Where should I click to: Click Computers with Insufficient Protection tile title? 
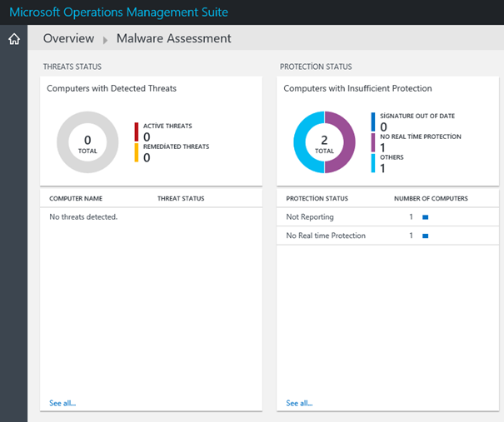(357, 88)
